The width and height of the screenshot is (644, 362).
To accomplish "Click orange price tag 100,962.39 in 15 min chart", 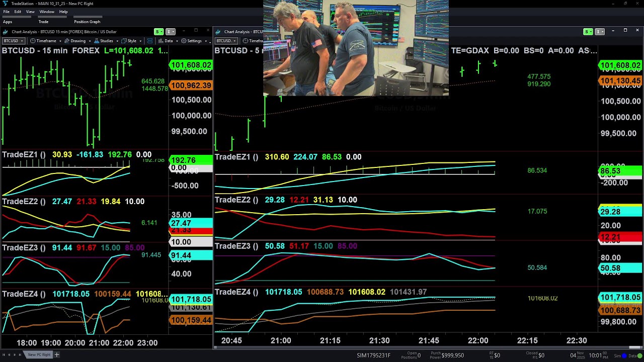I will (x=191, y=85).
